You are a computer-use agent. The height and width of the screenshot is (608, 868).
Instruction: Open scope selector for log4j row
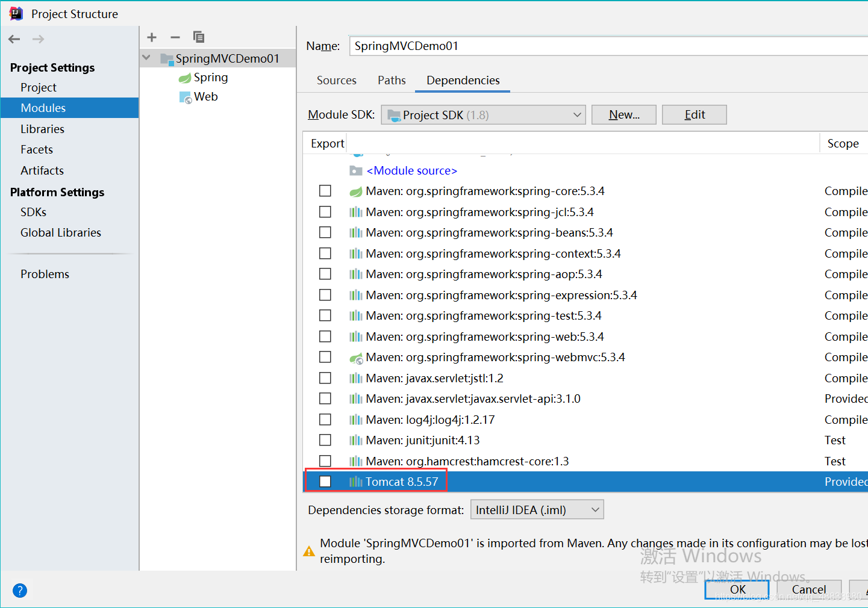pos(846,420)
